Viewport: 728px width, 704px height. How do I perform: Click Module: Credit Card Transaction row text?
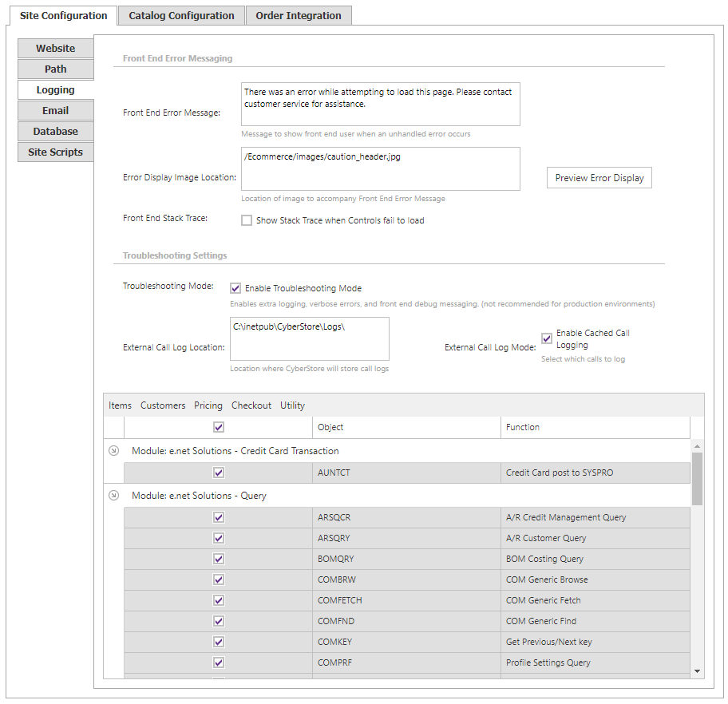tap(235, 451)
